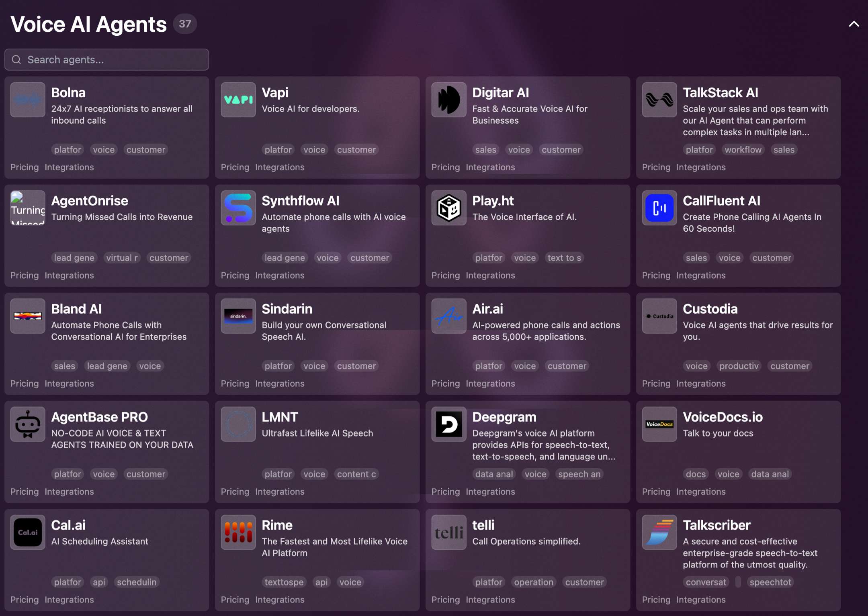Viewport: 868px width, 616px height.
Task: Focus the Search agents input field
Action: click(107, 60)
